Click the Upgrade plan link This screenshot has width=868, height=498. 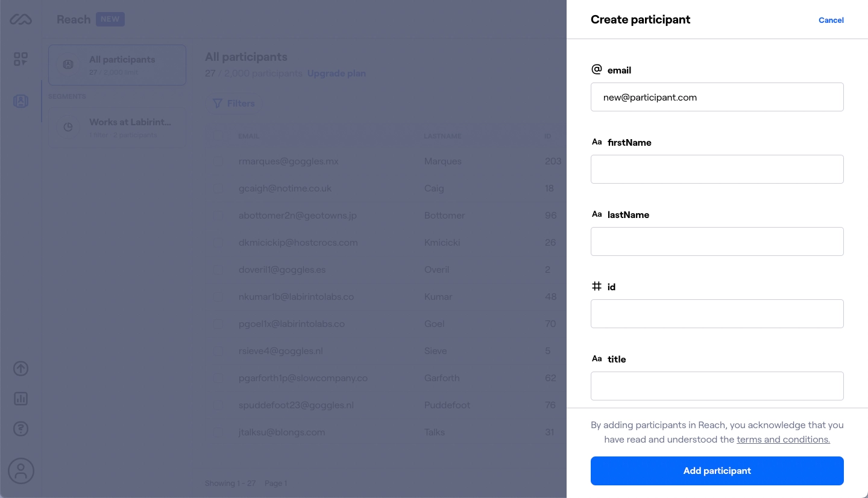[x=336, y=73]
